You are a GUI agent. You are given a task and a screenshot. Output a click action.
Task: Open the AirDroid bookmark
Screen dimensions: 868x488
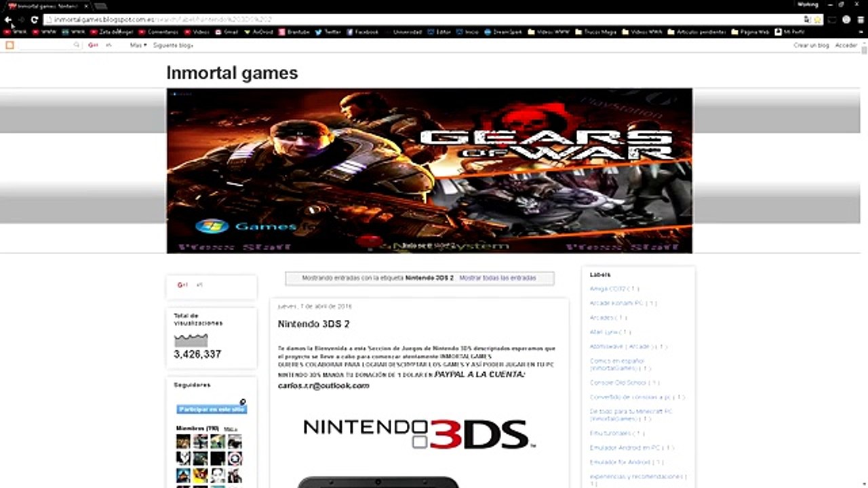coord(258,32)
